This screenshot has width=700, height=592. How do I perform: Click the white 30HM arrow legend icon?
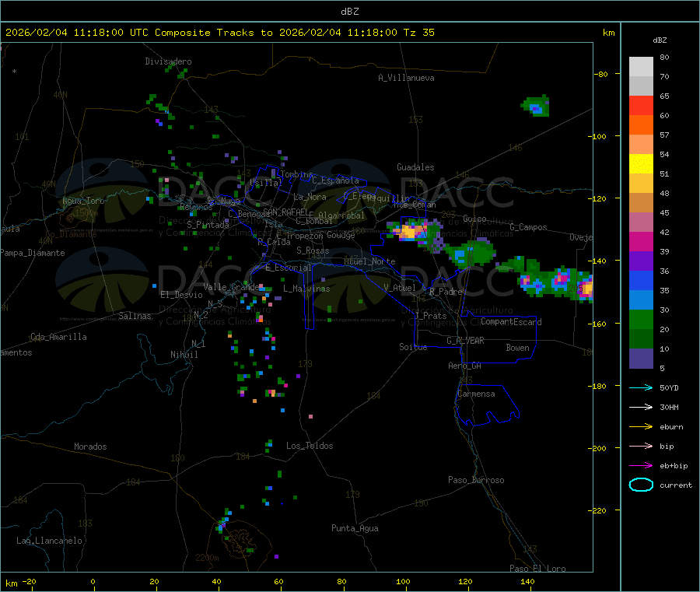641,407
